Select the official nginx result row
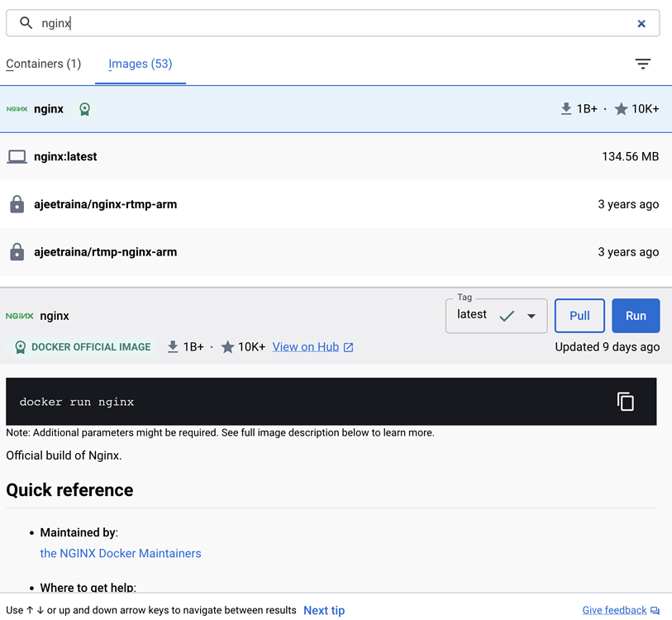 [x=336, y=109]
